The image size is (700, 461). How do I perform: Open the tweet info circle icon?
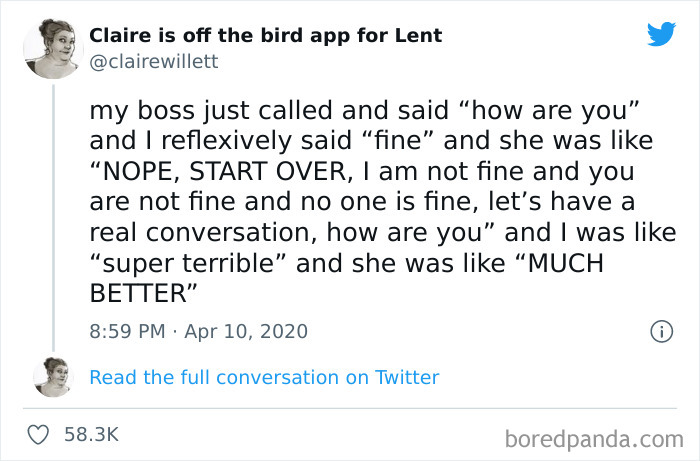pyautogui.click(x=660, y=330)
